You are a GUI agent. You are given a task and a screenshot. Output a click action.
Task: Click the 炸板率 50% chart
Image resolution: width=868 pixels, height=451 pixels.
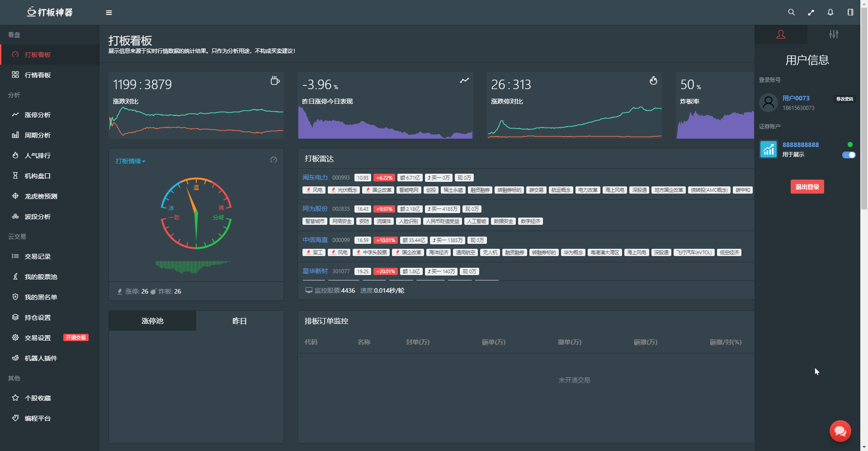(x=715, y=124)
